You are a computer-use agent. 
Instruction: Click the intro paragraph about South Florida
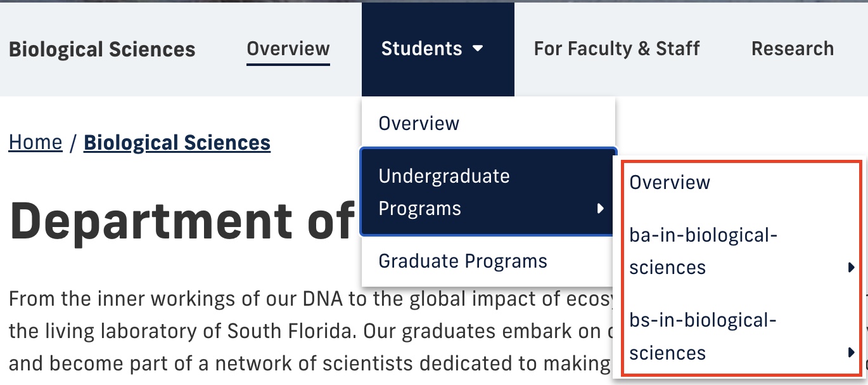[310, 331]
